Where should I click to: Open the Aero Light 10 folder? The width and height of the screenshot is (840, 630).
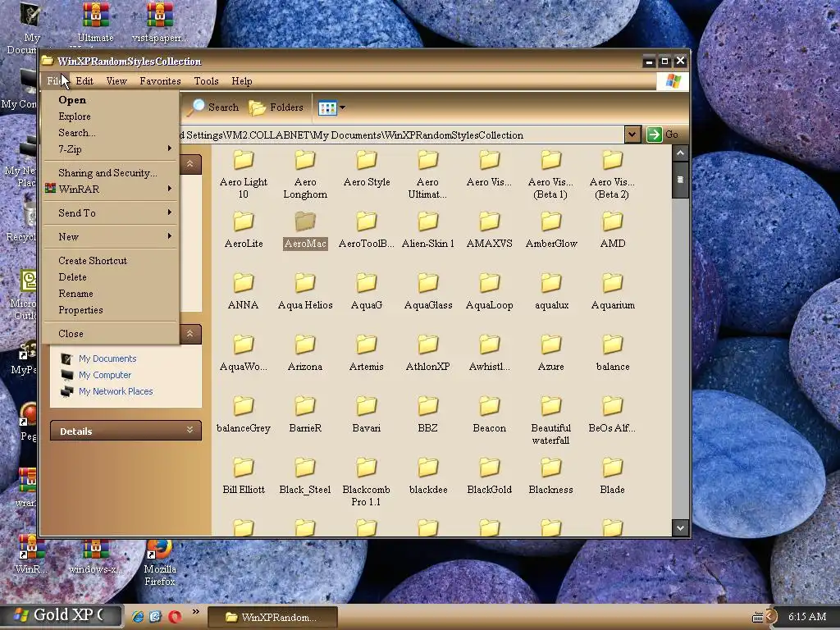coord(243,175)
